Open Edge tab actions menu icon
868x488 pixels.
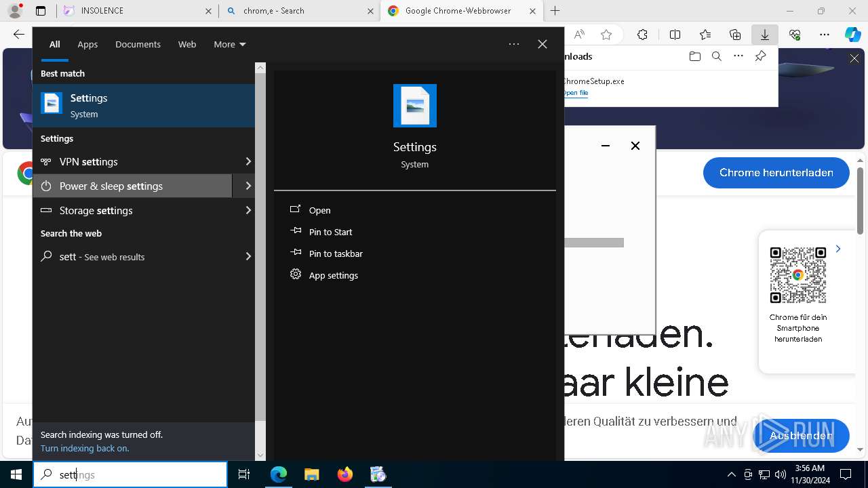[x=41, y=11]
